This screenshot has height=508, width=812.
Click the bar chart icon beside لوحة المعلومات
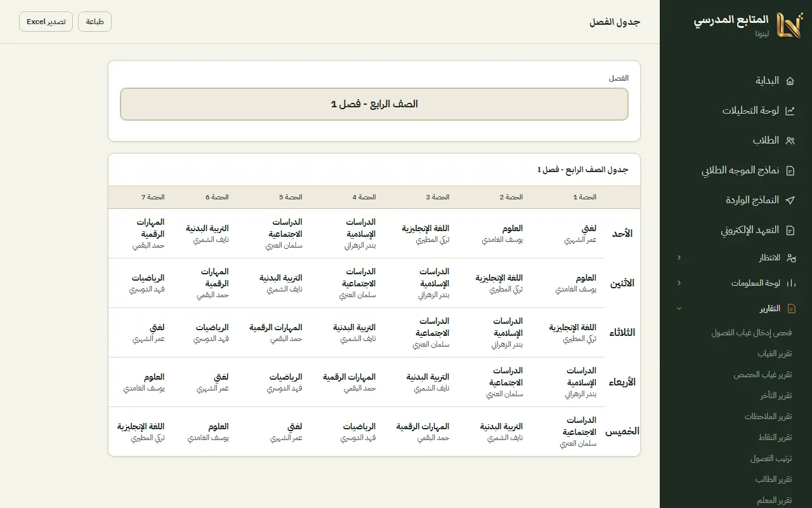[x=790, y=283]
